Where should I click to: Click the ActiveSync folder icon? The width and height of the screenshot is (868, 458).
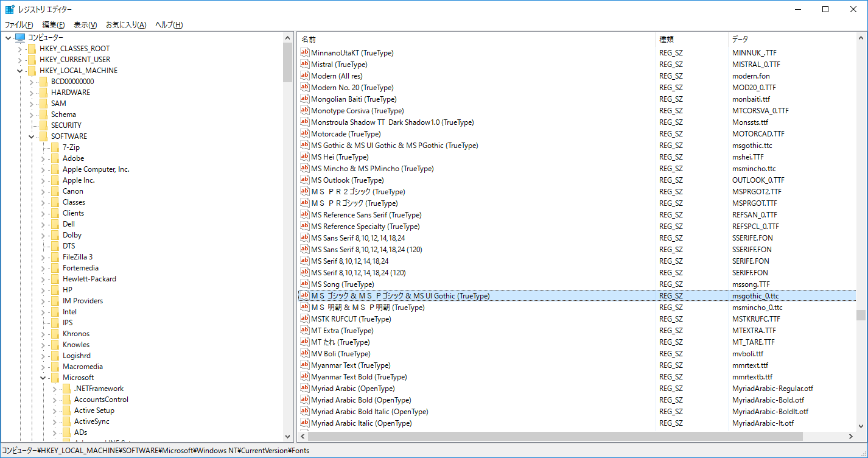point(66,421)
